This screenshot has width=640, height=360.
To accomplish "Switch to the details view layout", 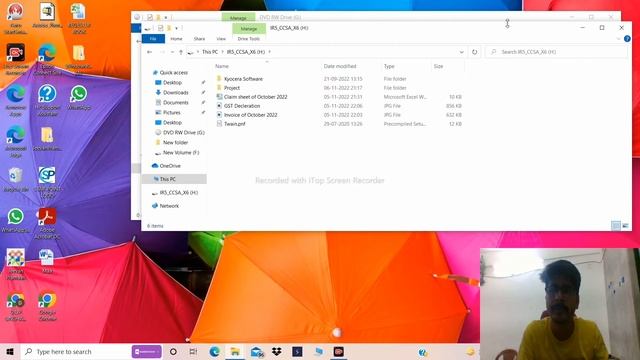I will click(616, 226).
